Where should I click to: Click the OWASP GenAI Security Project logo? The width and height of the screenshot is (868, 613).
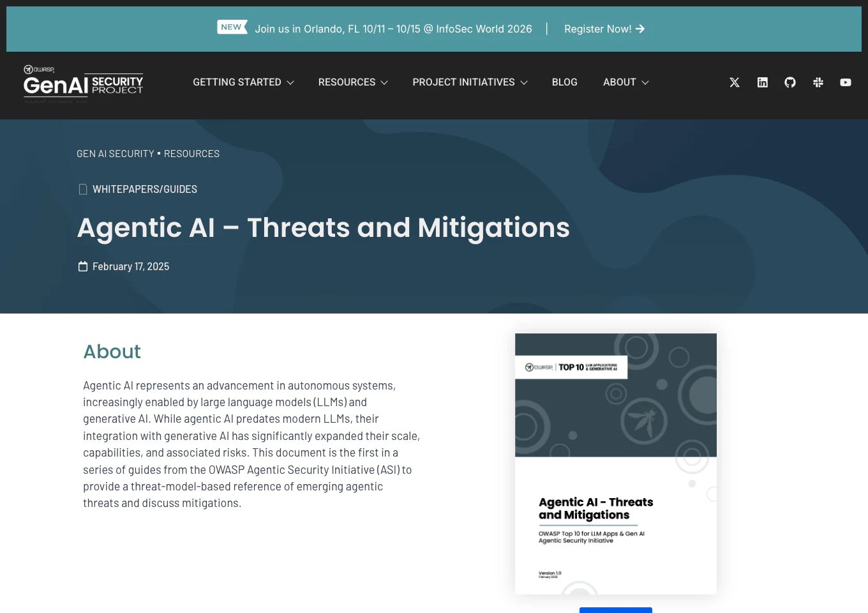(x=83, y=84)
